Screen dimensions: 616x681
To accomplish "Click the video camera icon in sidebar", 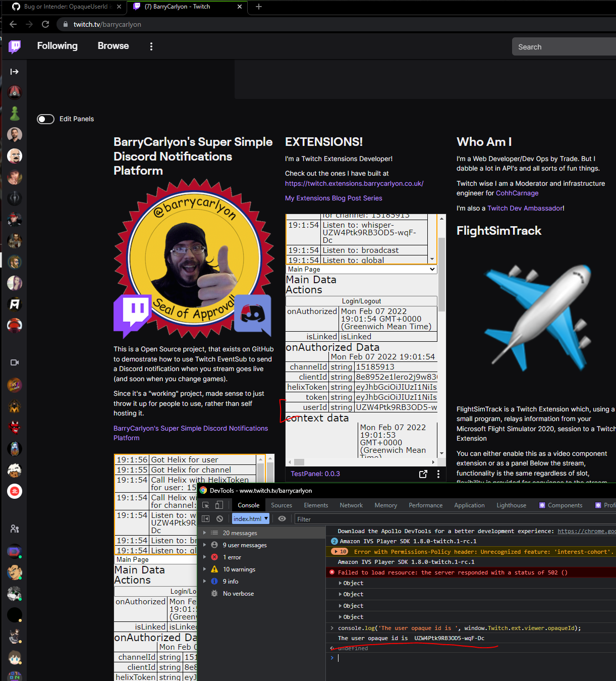I will (15, 362).
